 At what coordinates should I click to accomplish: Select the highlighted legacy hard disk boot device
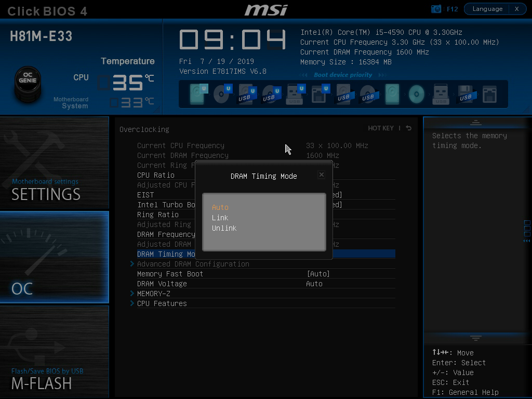coord(392,94)
